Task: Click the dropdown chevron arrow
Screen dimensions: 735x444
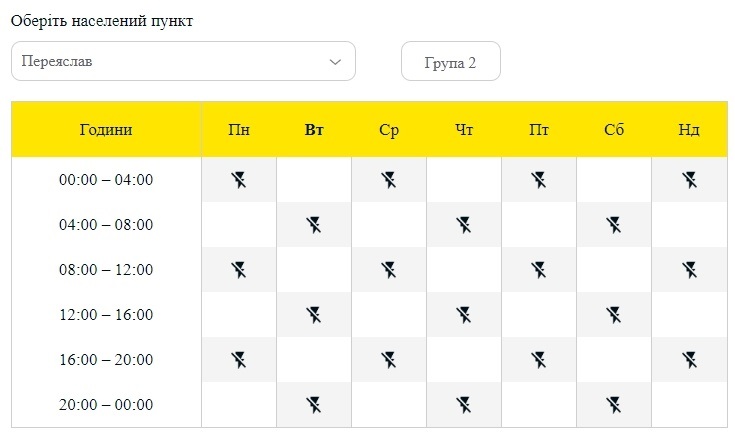Action: tap(335, 62)
